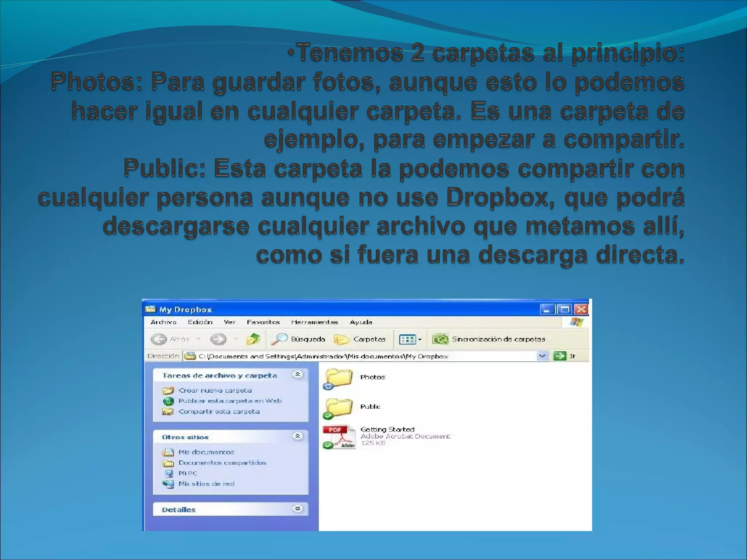Screen dimensions: 747x560
Task: Open the Views dropdown button
Action: click(411, 339)
